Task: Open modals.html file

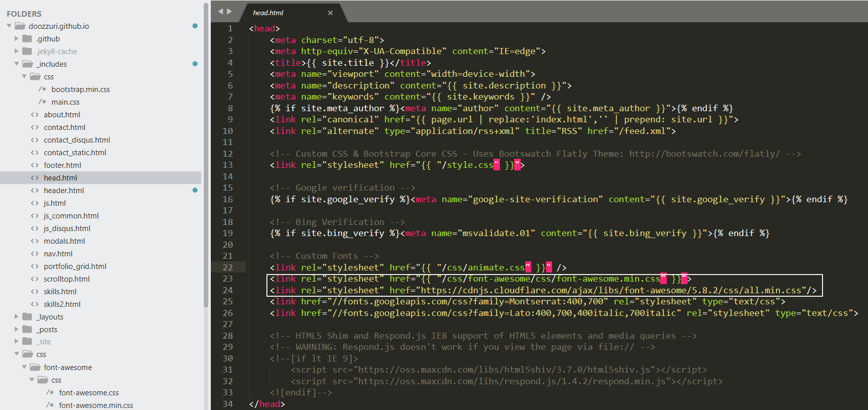Action: [x=64, y=241]
